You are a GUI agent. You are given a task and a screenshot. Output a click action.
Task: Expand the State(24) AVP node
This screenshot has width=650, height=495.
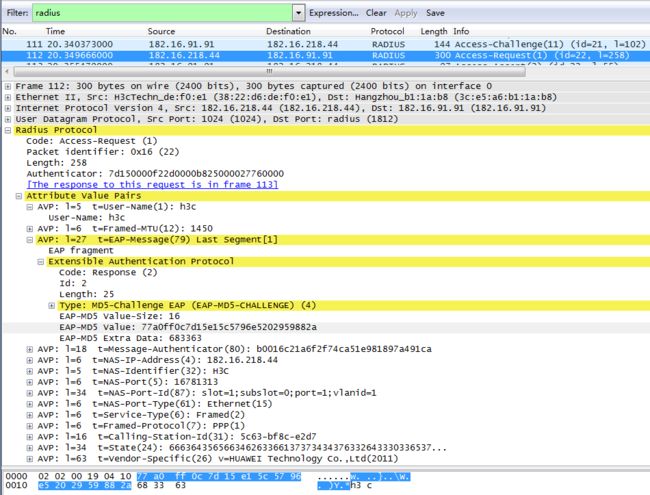29,448
